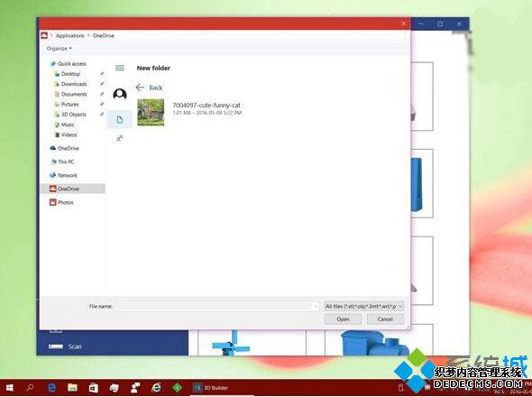Click the OneDrive breadcrumb in address bar

point(104,36)
